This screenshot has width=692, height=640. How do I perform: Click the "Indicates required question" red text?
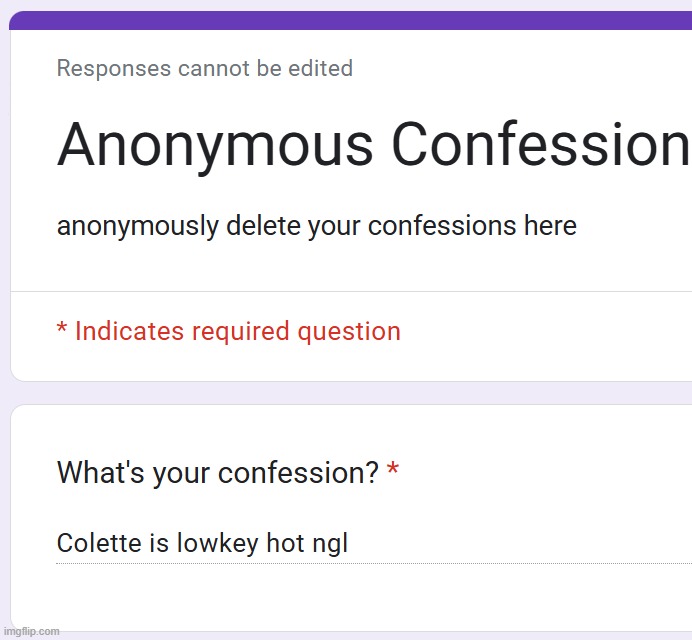(237, 332)
